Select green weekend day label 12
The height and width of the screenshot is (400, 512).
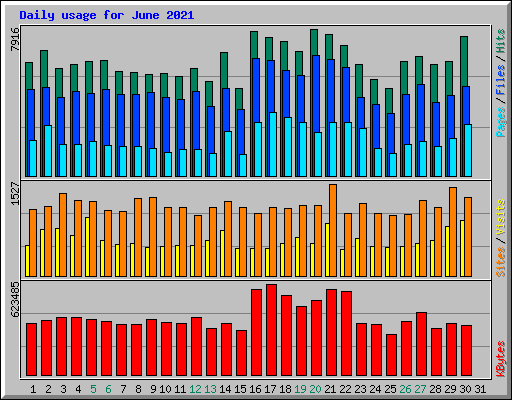coord(195,389)
